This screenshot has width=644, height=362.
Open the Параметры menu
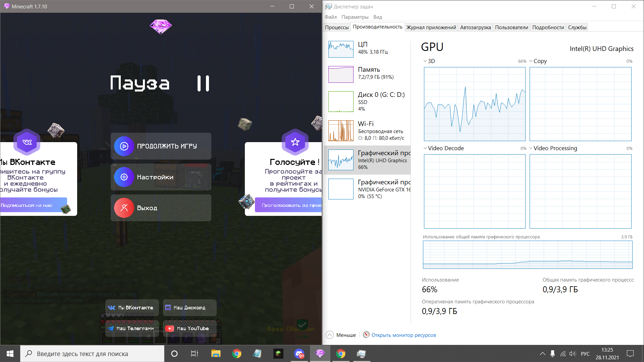(355, 17)
